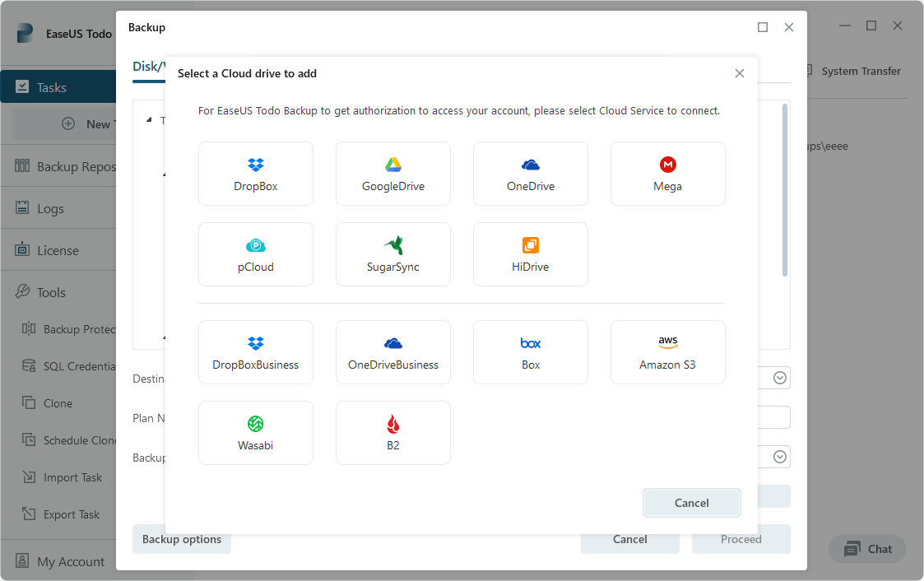Click the EaseUS Todo logo
This screenshot has width=924, height=581.
click(25, 33)
